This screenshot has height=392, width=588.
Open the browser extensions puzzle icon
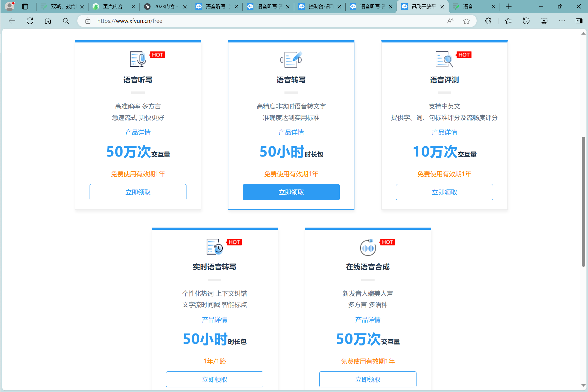[488, 21]
